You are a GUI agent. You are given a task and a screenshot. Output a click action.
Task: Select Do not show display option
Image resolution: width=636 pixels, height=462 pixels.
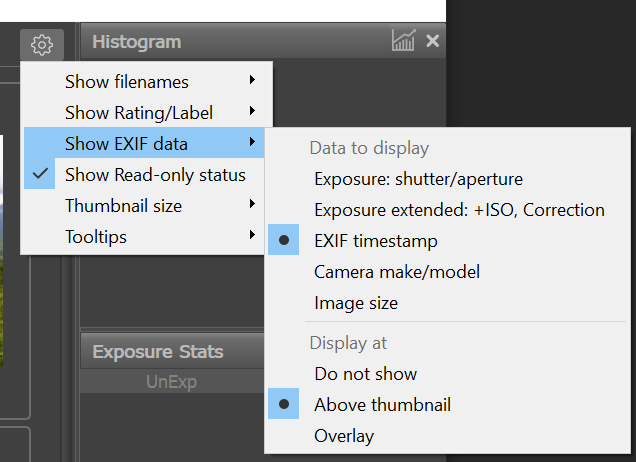[365, 374]
